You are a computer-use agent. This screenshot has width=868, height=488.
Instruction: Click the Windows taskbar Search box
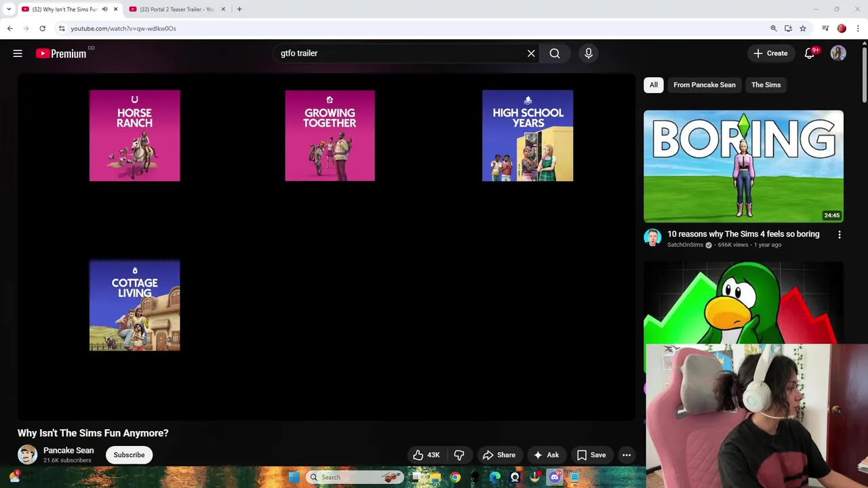(x=355, y=477)
